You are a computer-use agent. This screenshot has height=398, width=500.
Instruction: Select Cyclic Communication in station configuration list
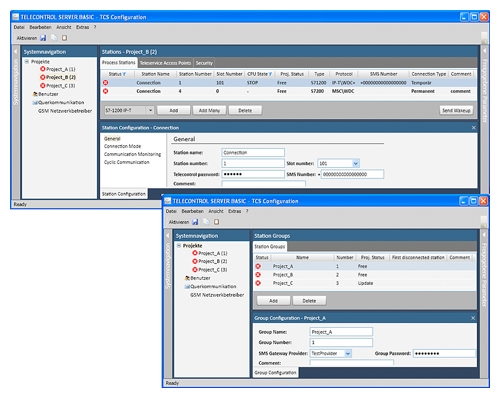point(127,162)
